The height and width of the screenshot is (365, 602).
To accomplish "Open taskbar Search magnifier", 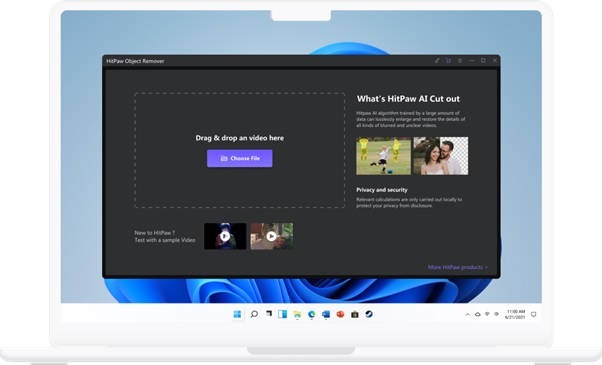I will point(254,314).
